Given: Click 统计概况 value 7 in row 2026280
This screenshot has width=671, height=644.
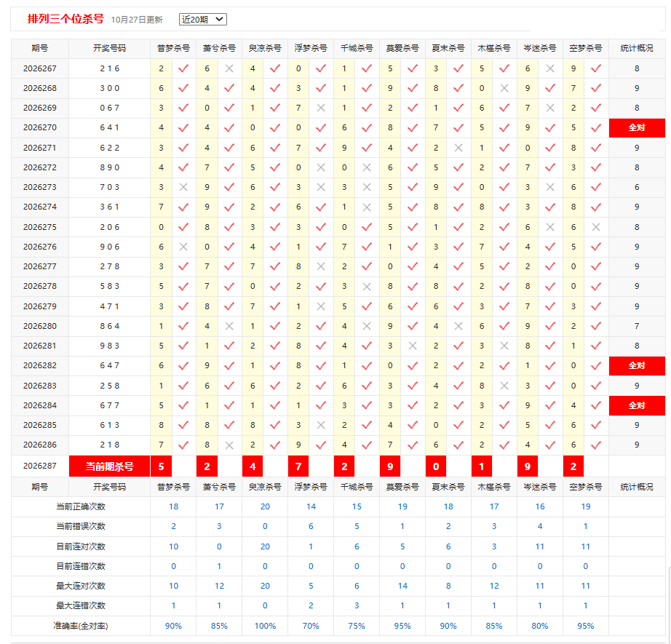Looking at the screenshot, I should 637,326.
